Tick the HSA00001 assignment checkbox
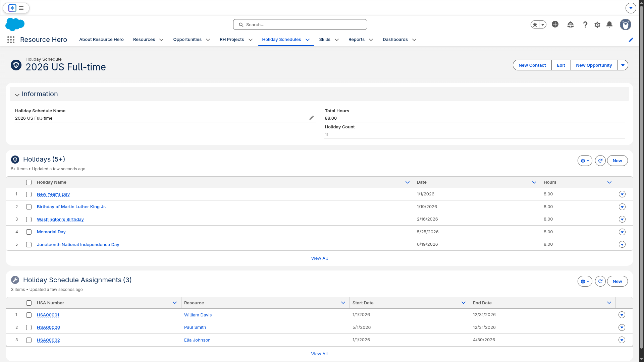644x362 pixels. pyautogui.click(x=29, y=315)
